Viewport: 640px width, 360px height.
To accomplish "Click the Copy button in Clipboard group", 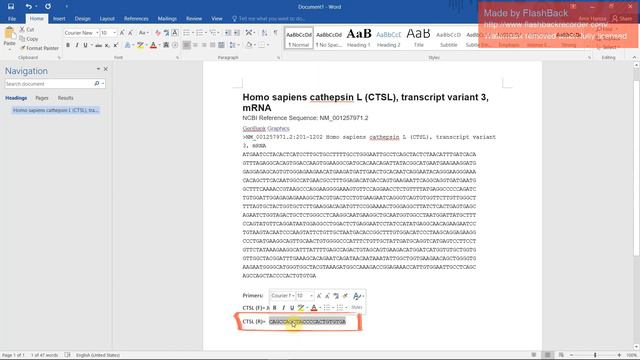I will coord(29,39).
